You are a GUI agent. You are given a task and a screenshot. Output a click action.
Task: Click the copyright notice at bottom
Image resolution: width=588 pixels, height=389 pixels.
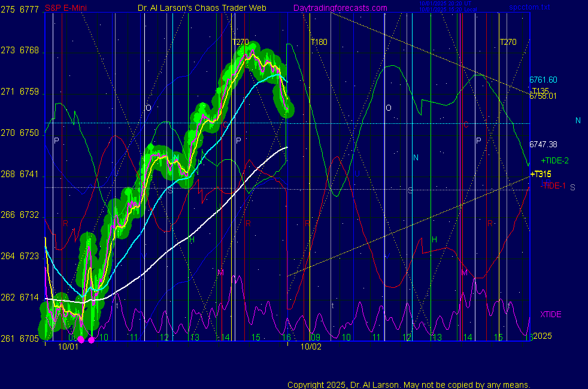pos(409,385)
